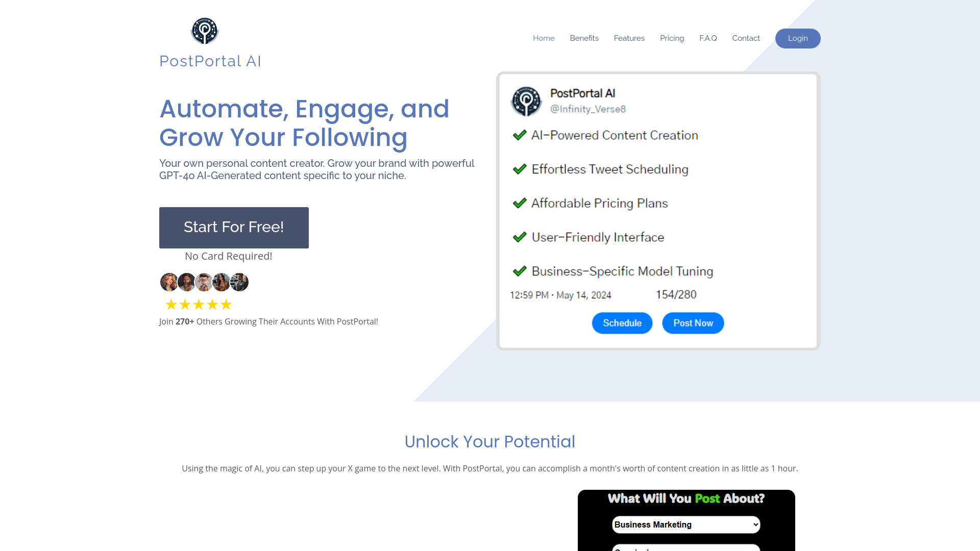
Task: Open the Features navigation dropdown
Action: [x=629, y=38]
